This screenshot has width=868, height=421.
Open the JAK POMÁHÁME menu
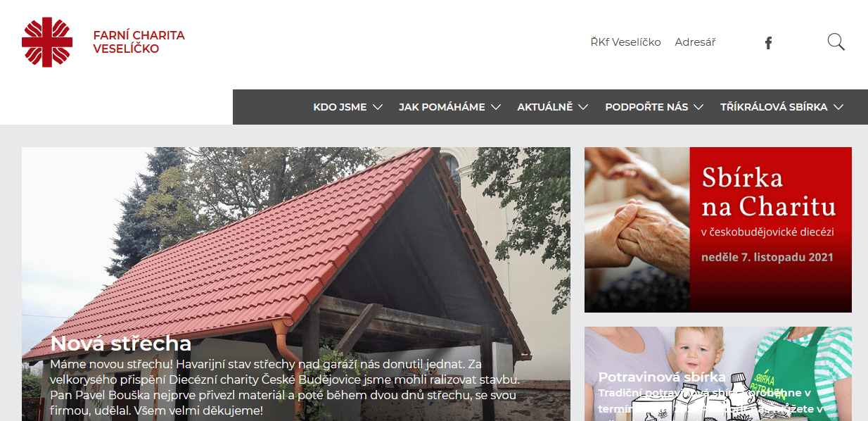(442, 107)
